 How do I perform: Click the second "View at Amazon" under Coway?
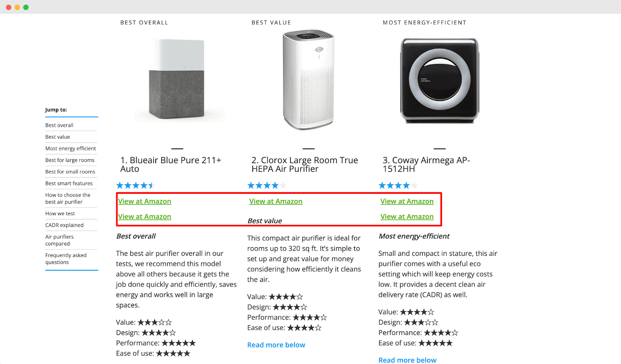(x=407, y=216)
